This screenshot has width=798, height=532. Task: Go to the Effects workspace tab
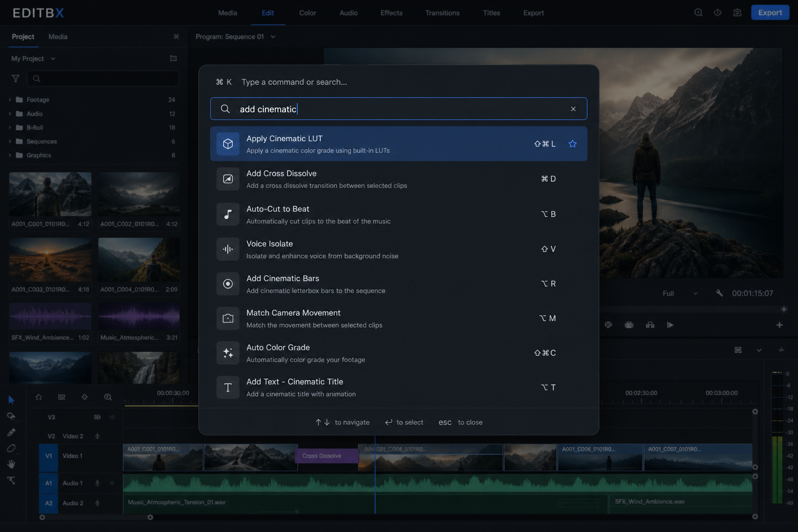click(x=391, y=13)
